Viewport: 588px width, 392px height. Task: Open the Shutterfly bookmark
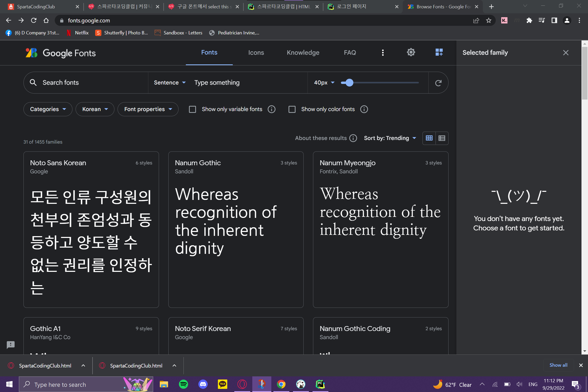122,33
